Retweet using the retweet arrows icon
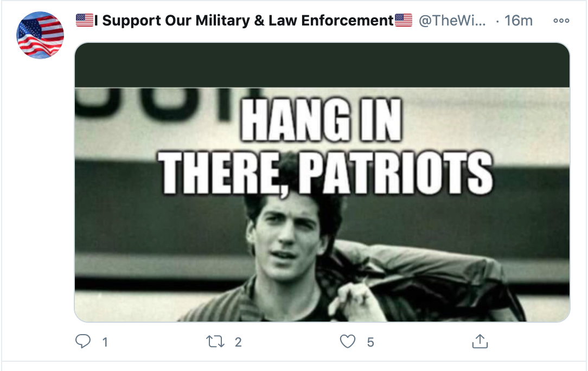588x371 pixels. click(215, 341)
